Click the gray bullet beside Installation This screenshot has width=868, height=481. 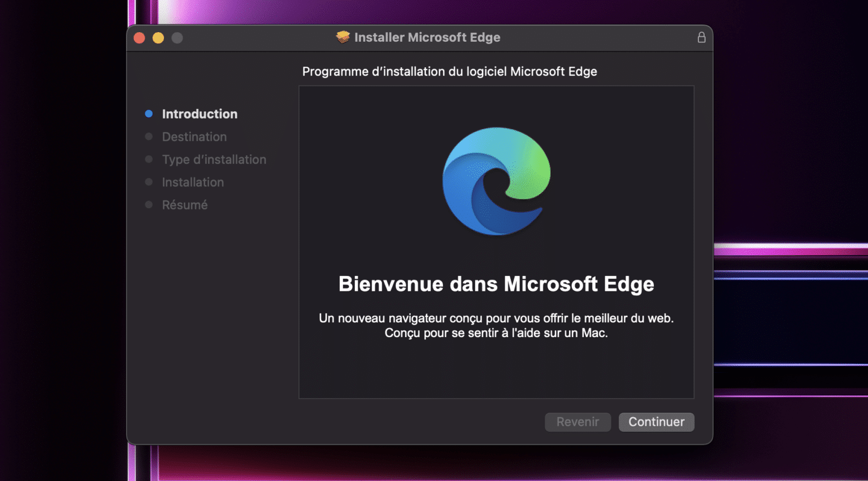(x=149, y=182)
